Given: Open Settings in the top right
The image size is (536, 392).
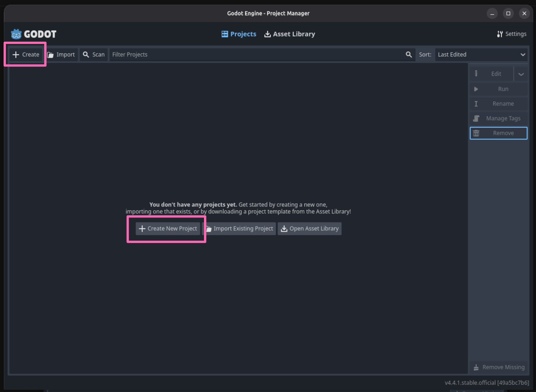Looking at the screenshot, I should [511, 34].
